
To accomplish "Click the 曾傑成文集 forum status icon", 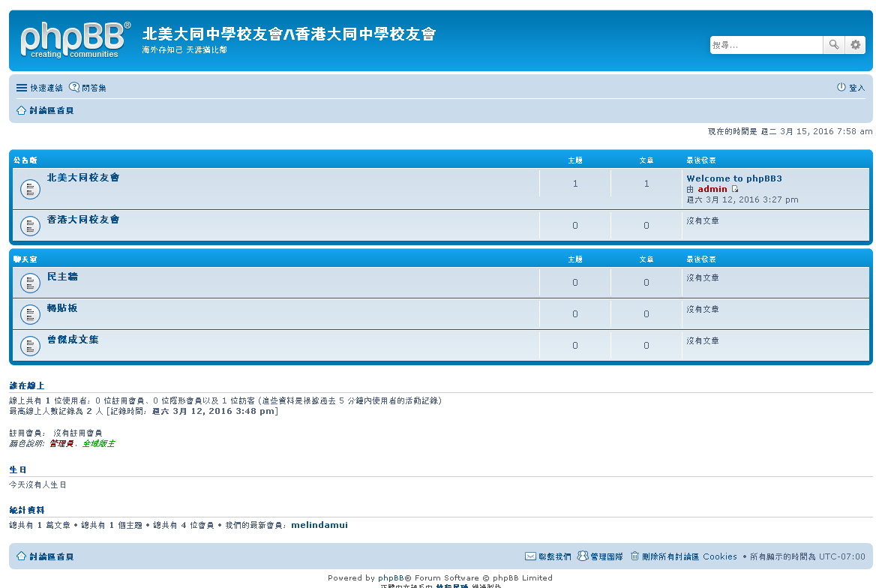I will [x=30, y=346].
